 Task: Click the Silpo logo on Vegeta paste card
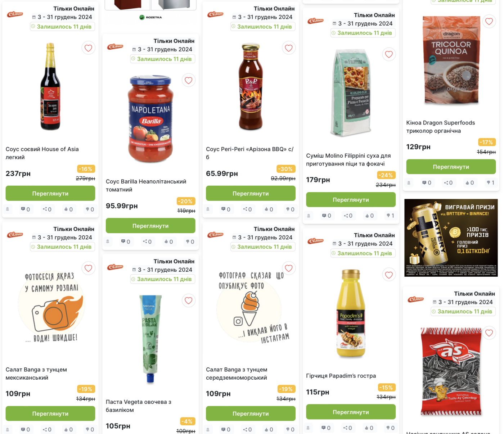coord(115,267)
